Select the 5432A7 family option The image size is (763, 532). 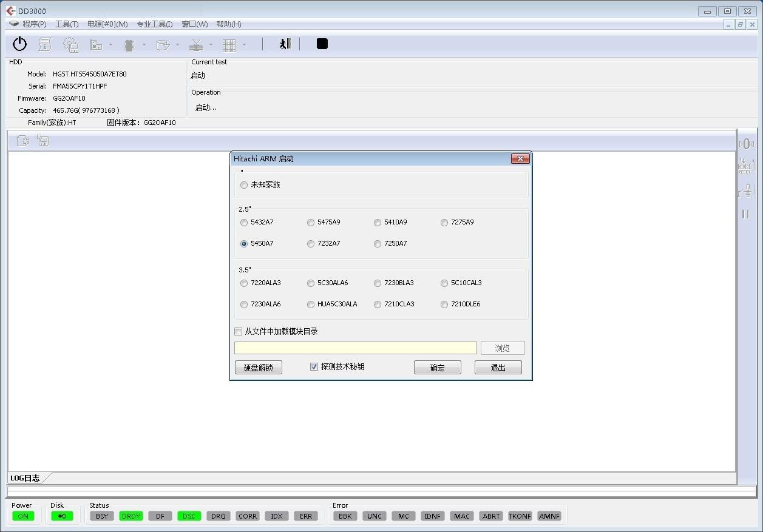[x=244, y=223]
